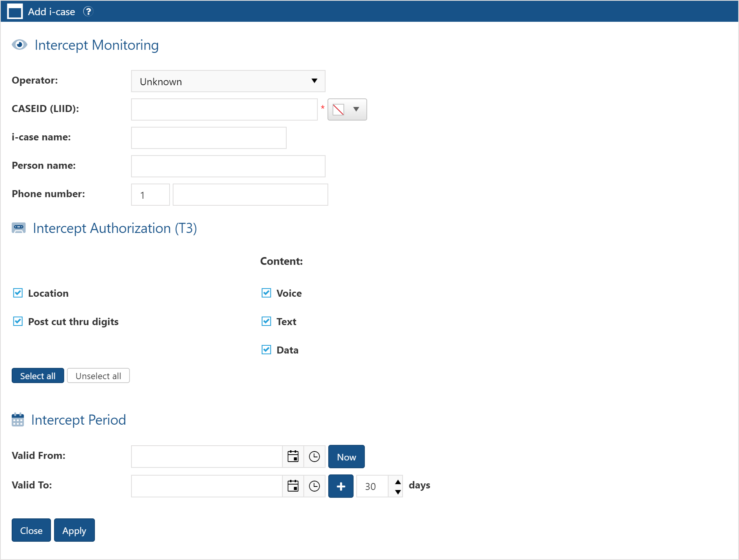The image size is (739, 560).
Task: Open the Valid To clock time picker
Action: click(314, 486)
